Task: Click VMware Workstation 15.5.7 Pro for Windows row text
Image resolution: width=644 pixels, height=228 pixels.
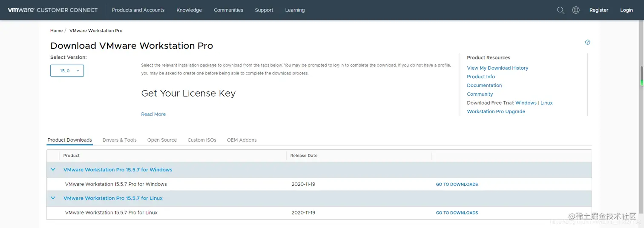Action: point(116,184)
